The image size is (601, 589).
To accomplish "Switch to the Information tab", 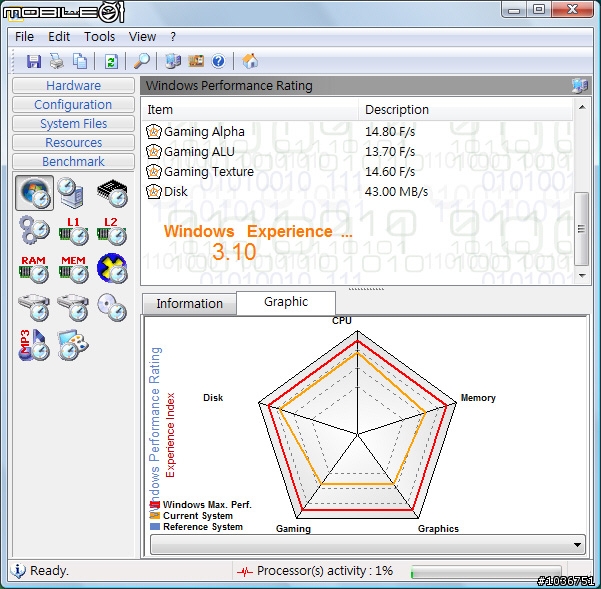I will pyautogui.click(x=189, y=304).
